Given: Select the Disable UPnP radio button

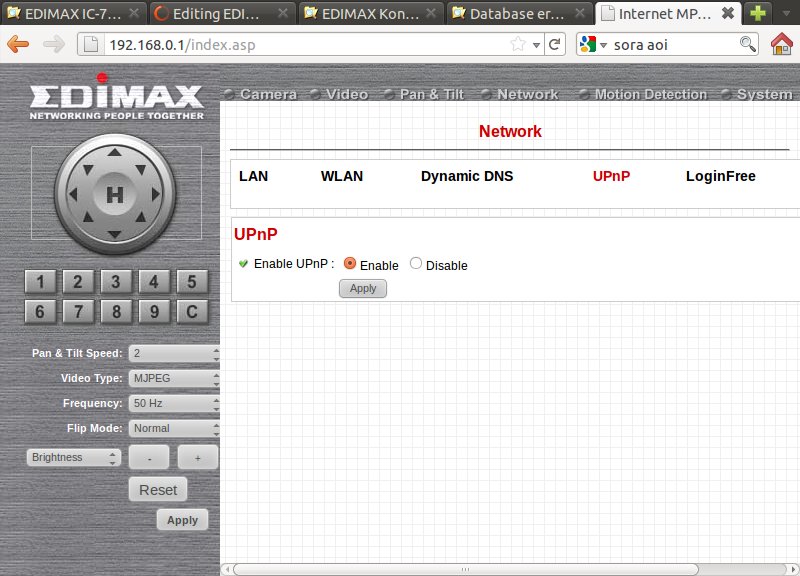Looking at the screenshot, I should [416, 263].
